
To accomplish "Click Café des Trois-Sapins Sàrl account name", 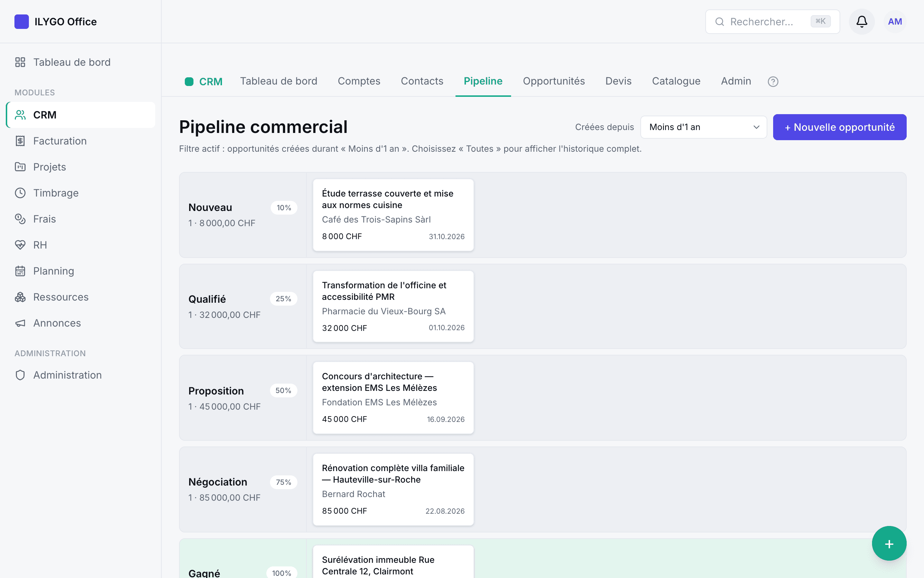I will (376, 219).
